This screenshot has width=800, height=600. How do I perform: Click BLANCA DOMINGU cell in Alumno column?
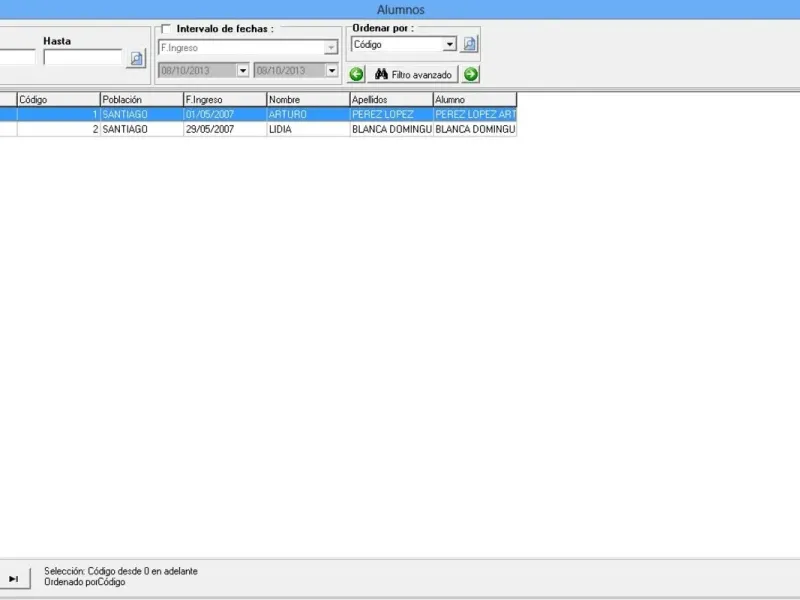(x=475, y=129)
